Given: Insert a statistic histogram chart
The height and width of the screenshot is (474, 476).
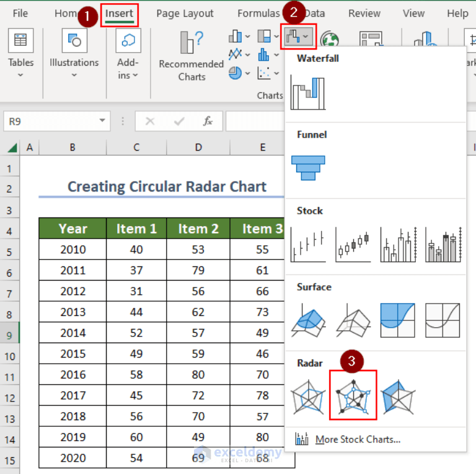Looking at the screenshot, I should pyautogui.click(x=264, y=55).
